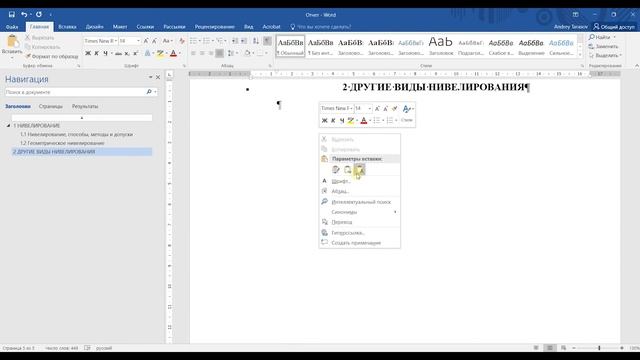Toggle italic К in the ribbon
Viewport: 640px width, 360px height.
point(96,53)
